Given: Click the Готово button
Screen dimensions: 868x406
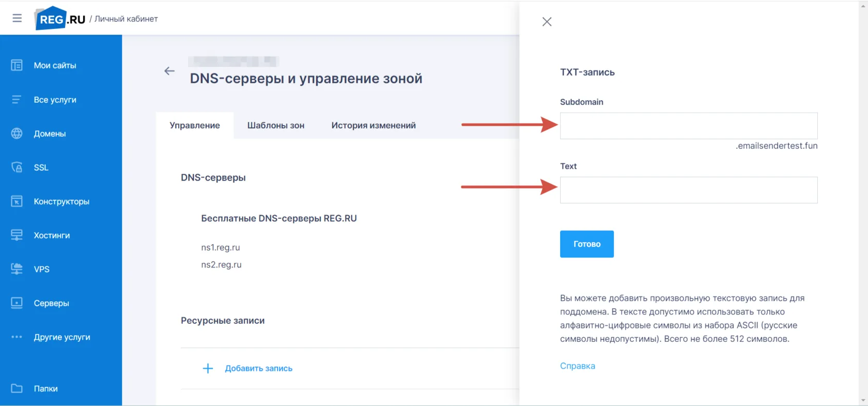Looking at the screenshot, I should coord(587,244).
